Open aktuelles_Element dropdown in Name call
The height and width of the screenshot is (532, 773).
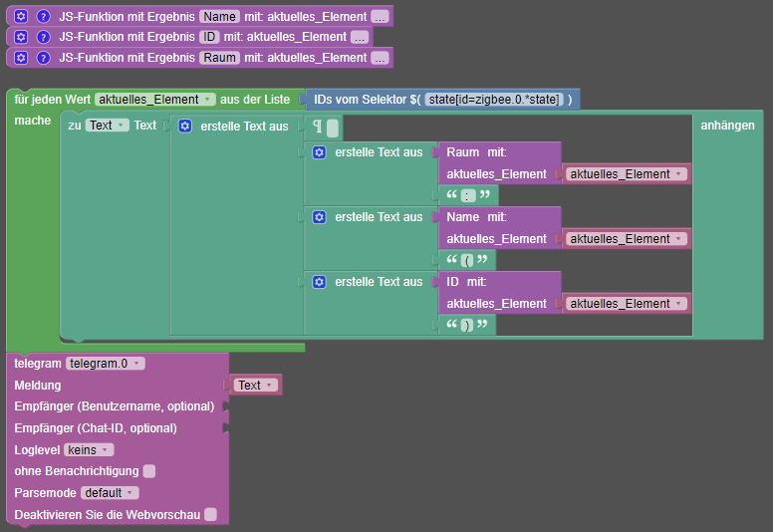(627, 239)
